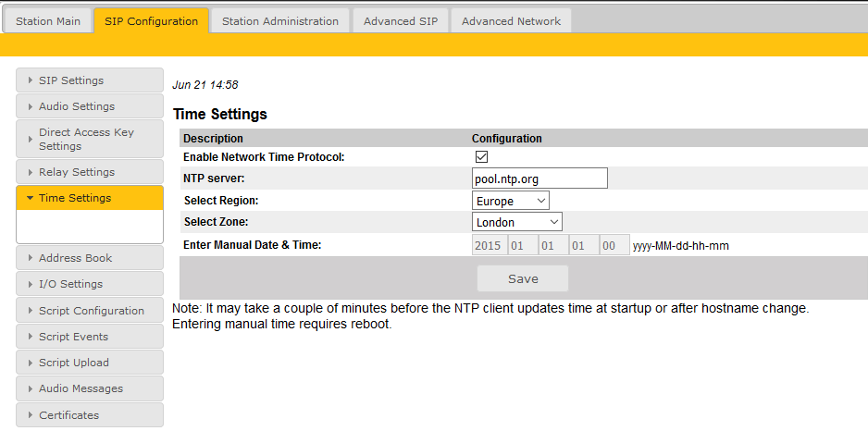
Task: Expand Audio Settings in sidebar
Action: (89, 106)
